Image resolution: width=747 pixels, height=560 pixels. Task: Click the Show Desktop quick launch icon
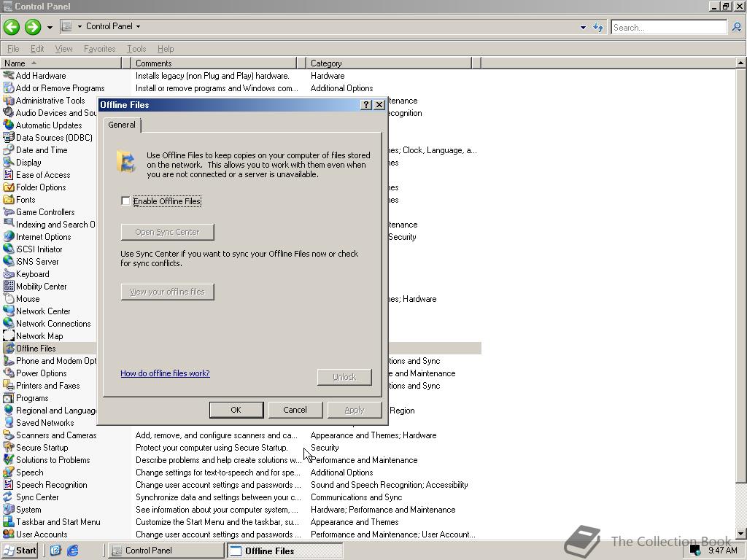pyautogui.click(x=55, y=551)
